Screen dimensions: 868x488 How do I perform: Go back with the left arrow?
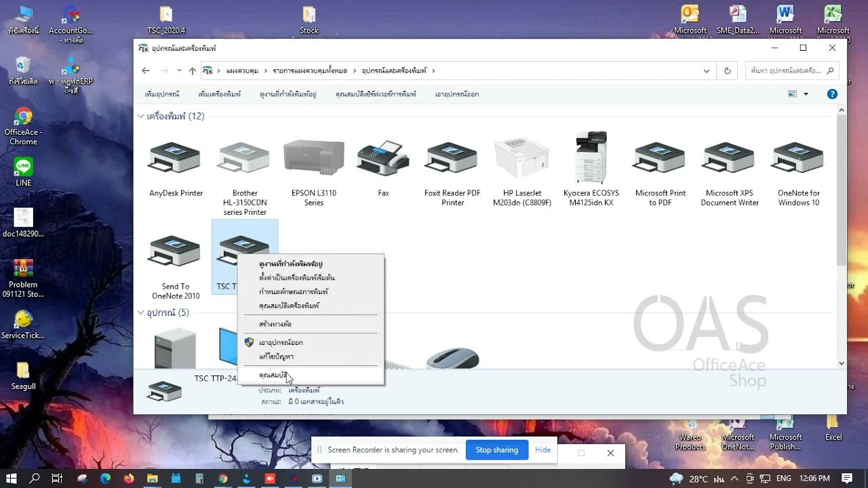(x=146, y=70)
